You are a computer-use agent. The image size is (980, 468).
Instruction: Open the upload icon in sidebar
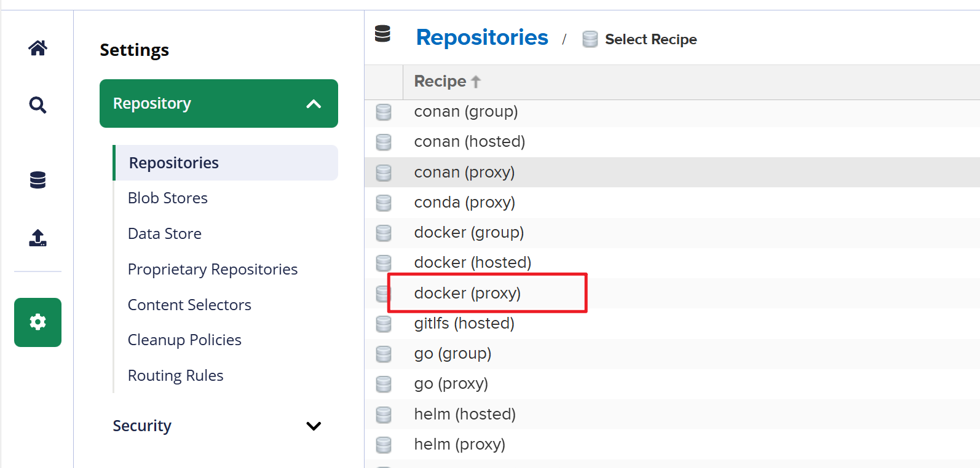pos(38,238)
